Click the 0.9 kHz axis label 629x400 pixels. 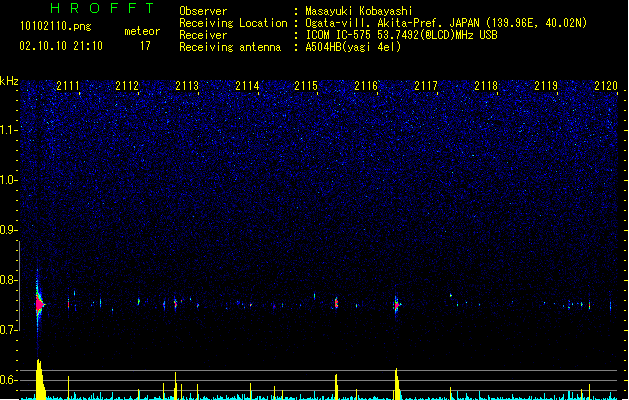click(9, 230)
